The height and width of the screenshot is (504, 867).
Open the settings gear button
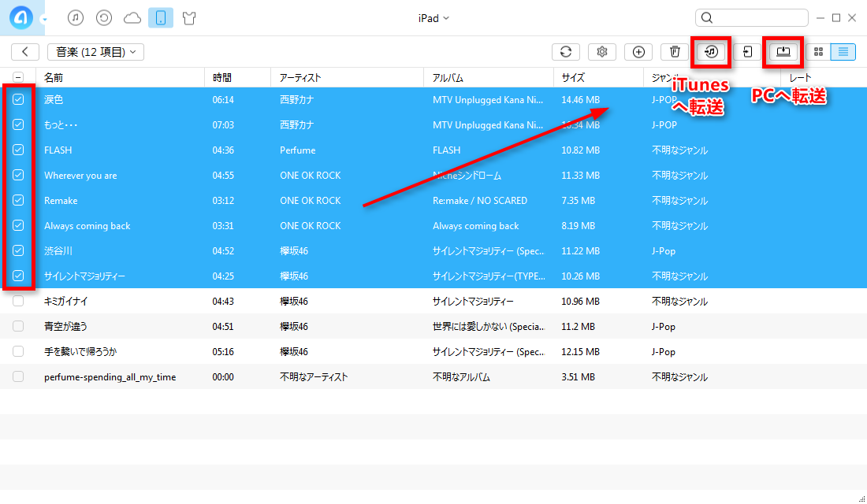[602, 51]
